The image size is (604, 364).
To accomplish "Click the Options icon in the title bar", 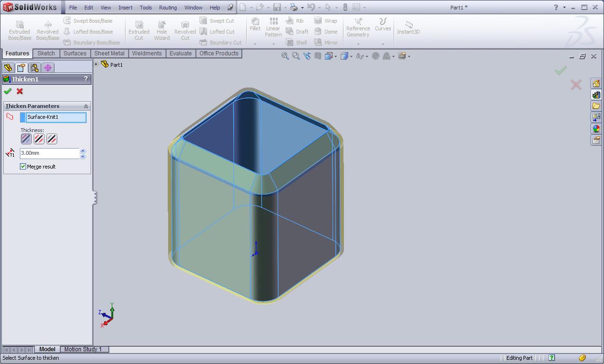I will click(x=356, y=7).
